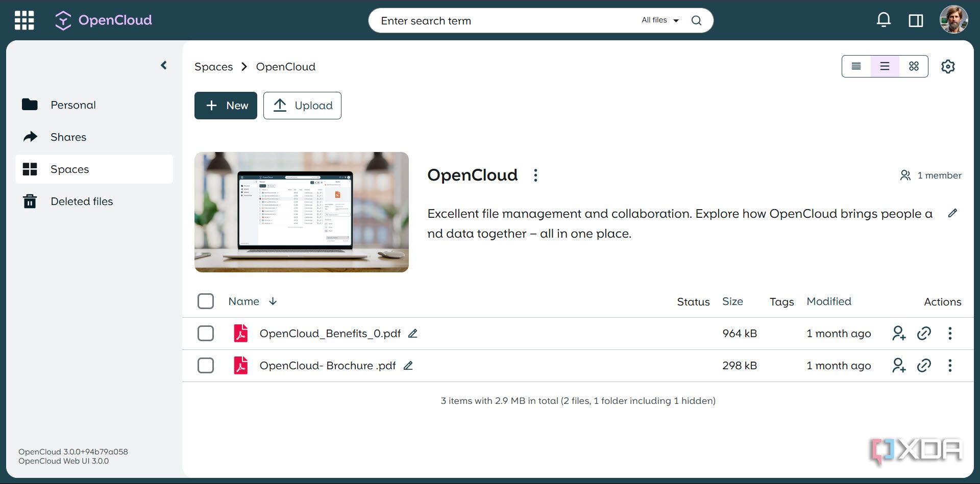Tick the select all files checkbox
This screenshot has width=980, height=484.
click(x=206, y=301)
